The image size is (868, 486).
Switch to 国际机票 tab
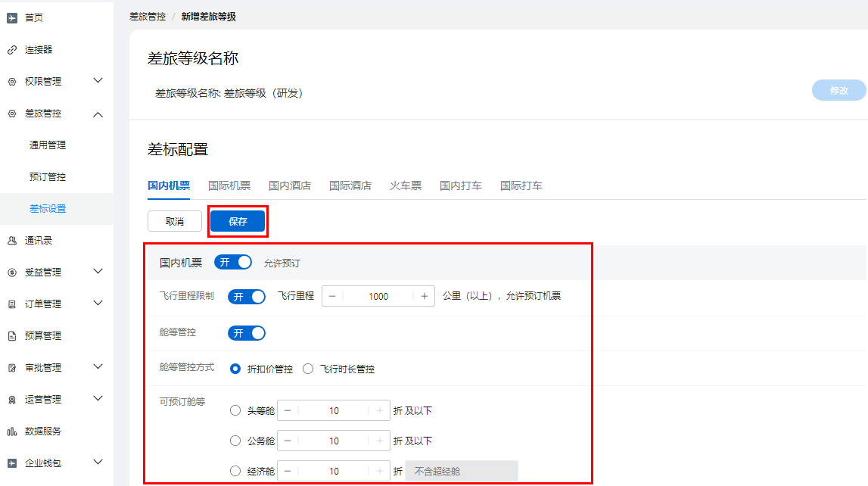229,185
